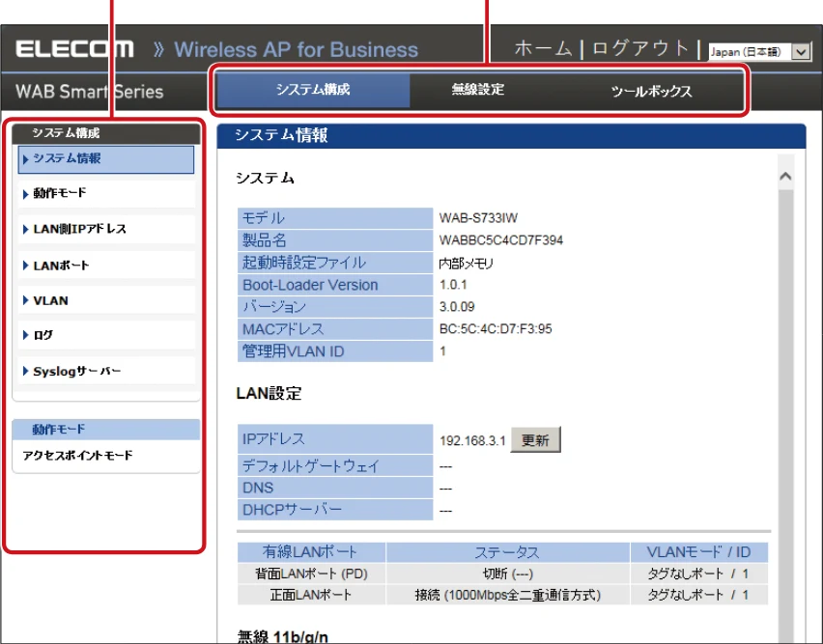Click the ELECOM logo
823x644 pixels.
click(74, 49)
